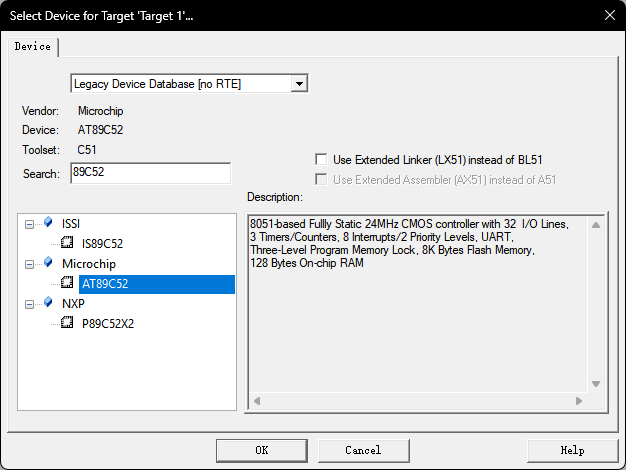Enable Extended Linker (LX51) checkbox

tap(321, 159)
